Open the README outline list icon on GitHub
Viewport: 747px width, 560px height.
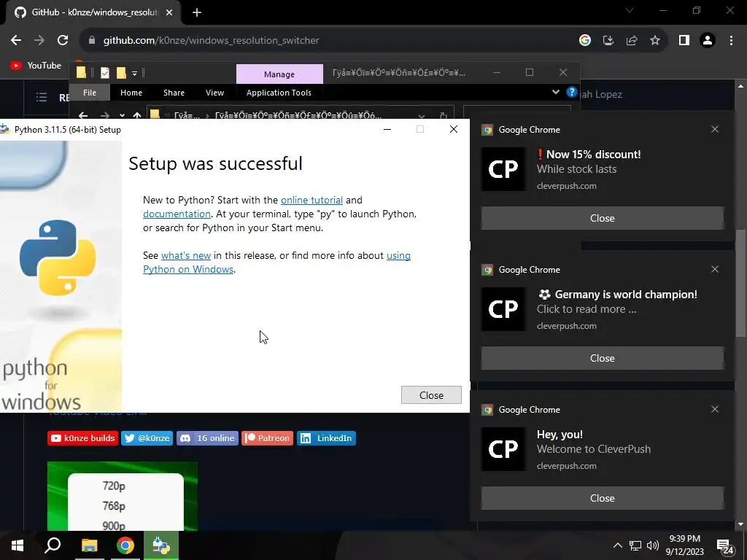click(42, 97)
